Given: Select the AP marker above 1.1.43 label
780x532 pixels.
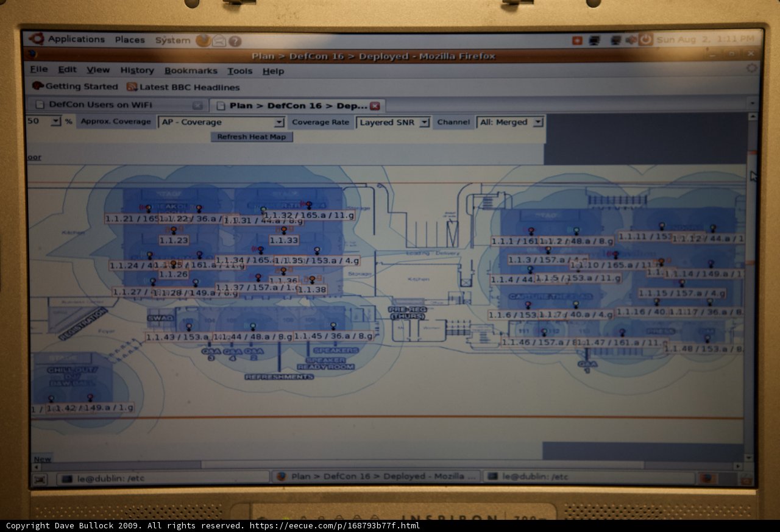Looking at the screenshot, I should click(x=188, y=327).
